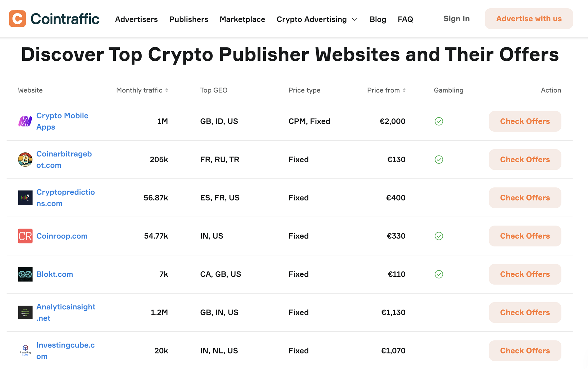Screen dimensions: 588x369
Task: Open the Coinroop.com website link
Action: (62, 236)
